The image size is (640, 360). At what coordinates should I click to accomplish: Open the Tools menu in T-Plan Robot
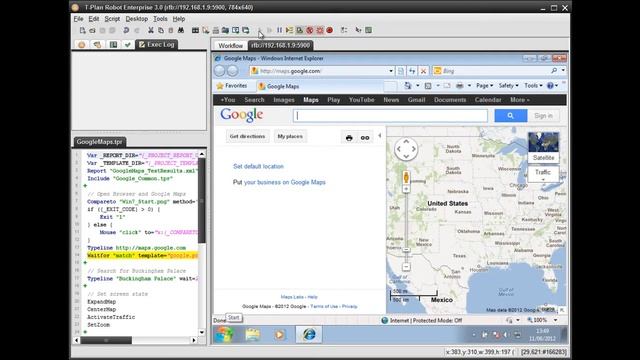coord(160,19)
